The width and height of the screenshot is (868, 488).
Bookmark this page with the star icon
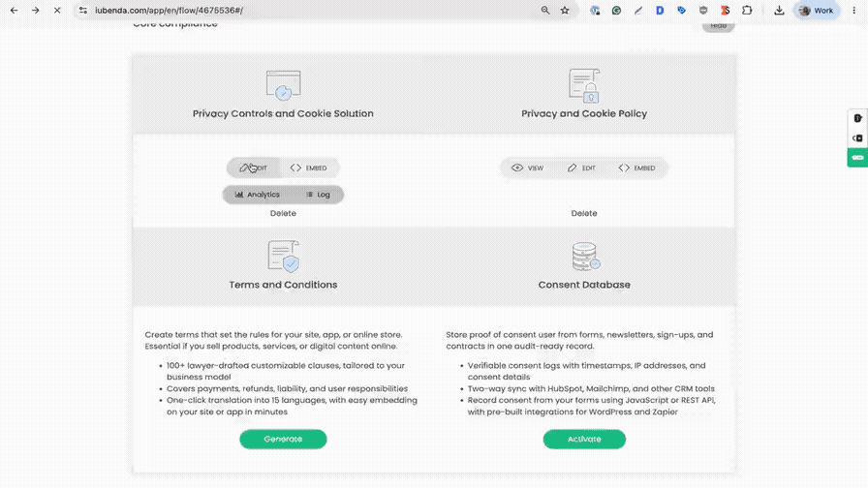[565, 11]
